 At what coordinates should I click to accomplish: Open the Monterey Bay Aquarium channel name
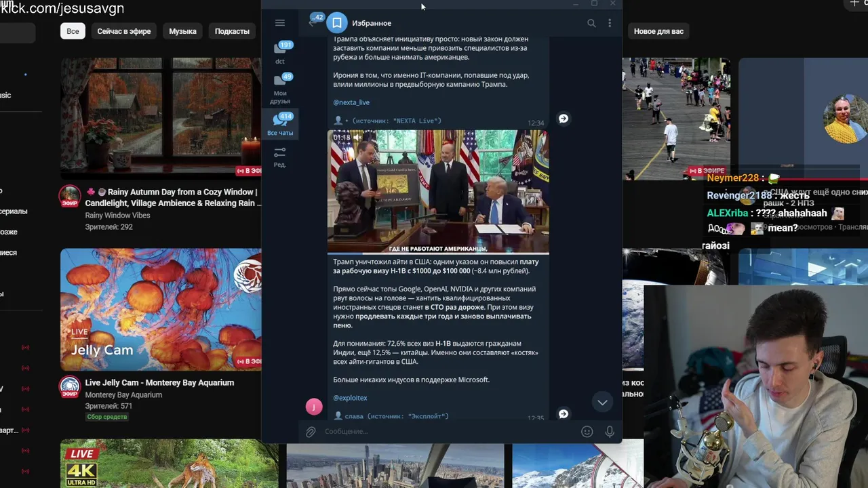point(123,395)
